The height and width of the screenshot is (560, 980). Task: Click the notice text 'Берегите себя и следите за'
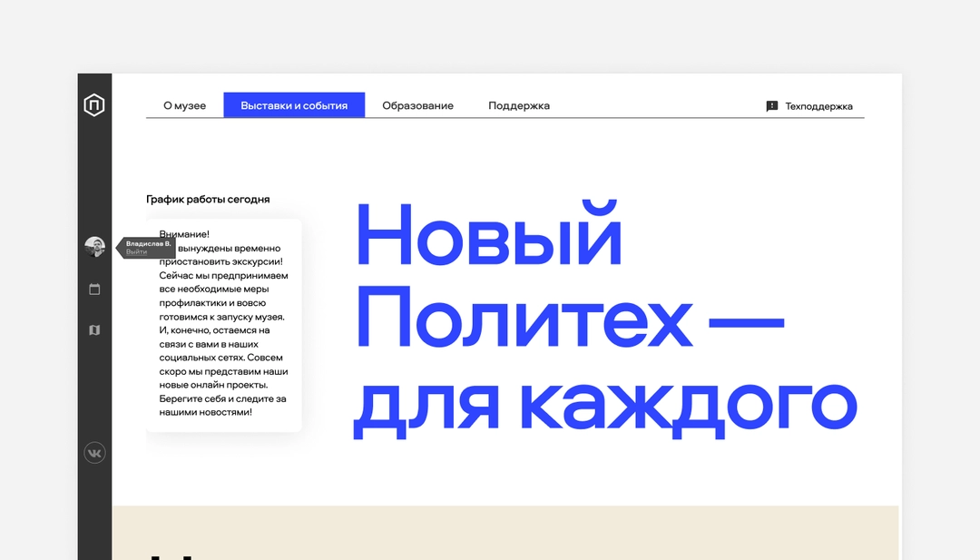tap(222, 398)
